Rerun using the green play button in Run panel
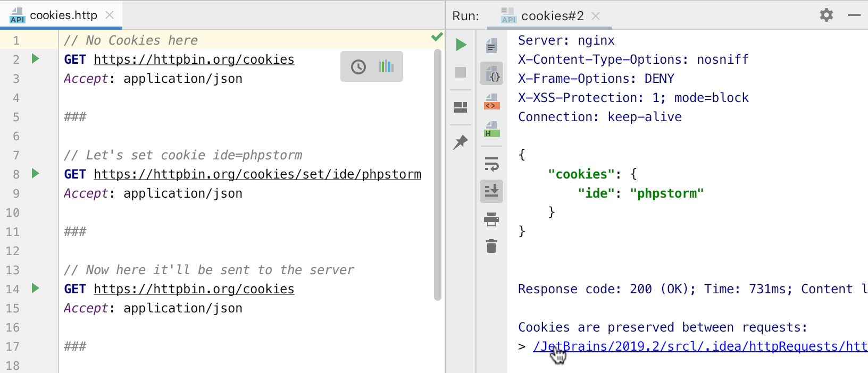 coord(461,45)
